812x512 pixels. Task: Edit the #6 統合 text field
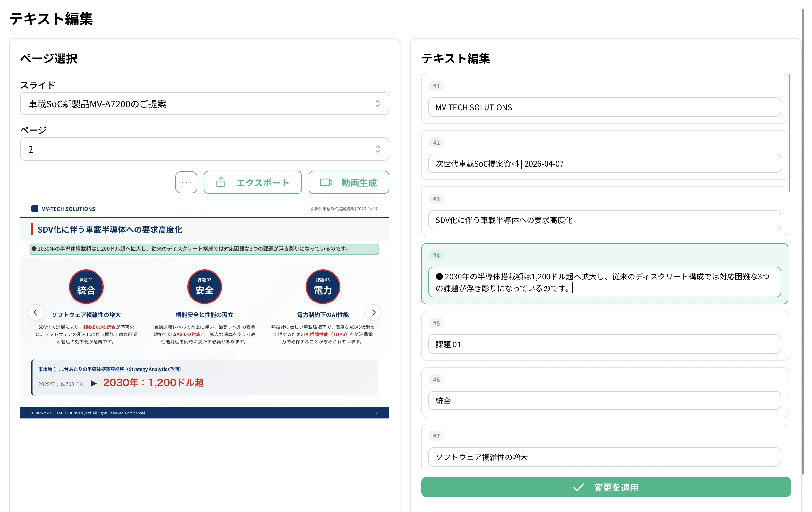point(604,401)
